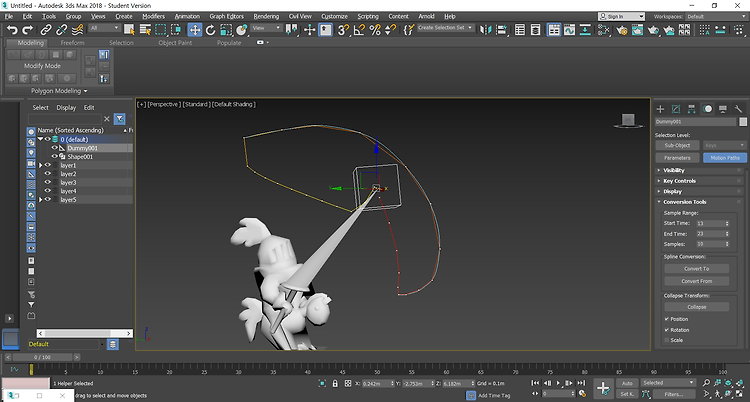This screenshot has height=402, width=750.
Task: Open the View reference coordinate dropdown
Action: [267, 28]
